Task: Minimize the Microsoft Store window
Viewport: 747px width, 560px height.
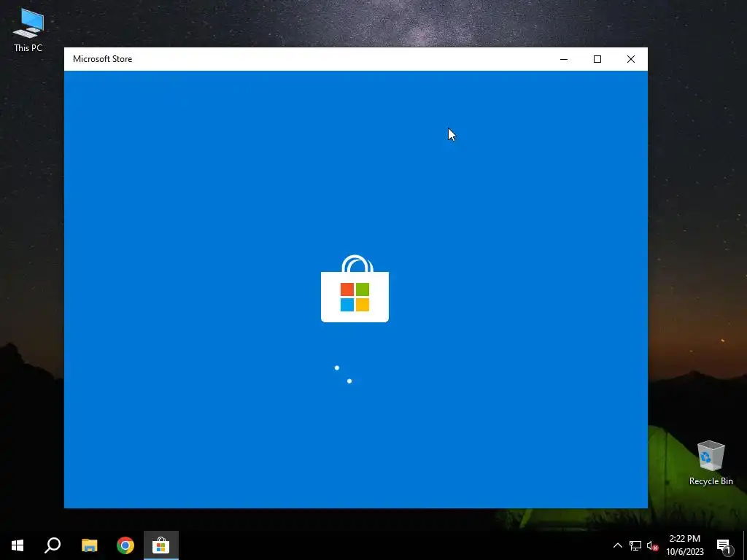Action: [564, 59]
